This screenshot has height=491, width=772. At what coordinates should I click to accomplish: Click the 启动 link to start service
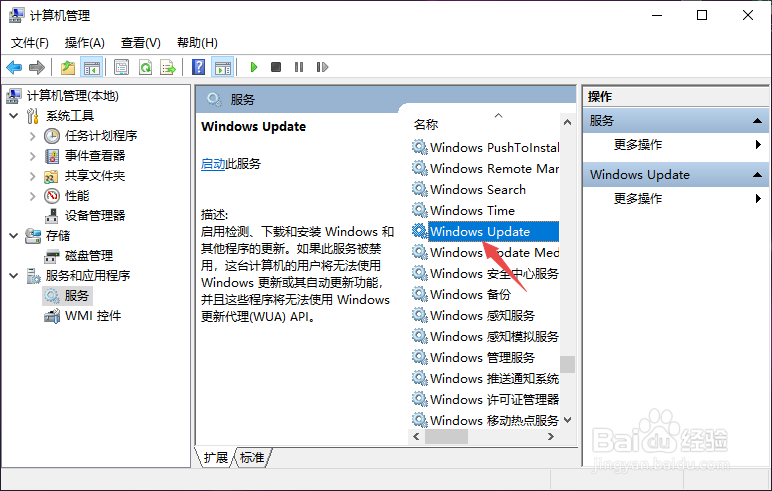coord(213,164)
